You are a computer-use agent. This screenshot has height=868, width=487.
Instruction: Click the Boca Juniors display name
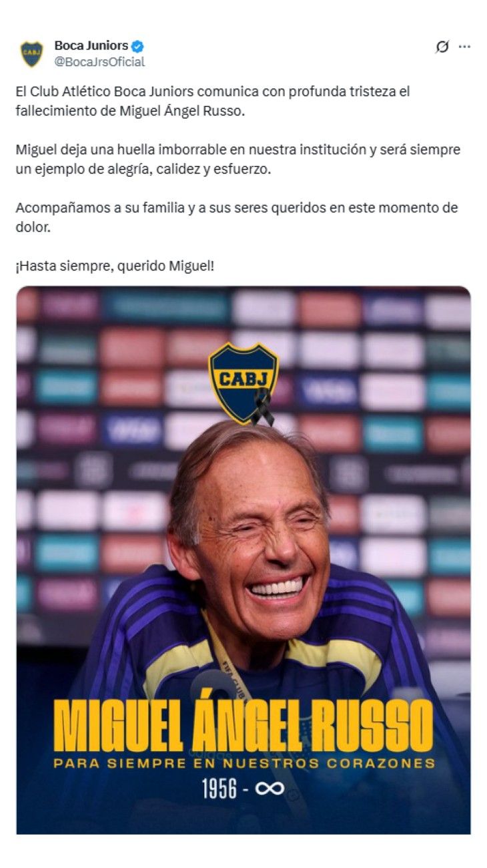91,46
